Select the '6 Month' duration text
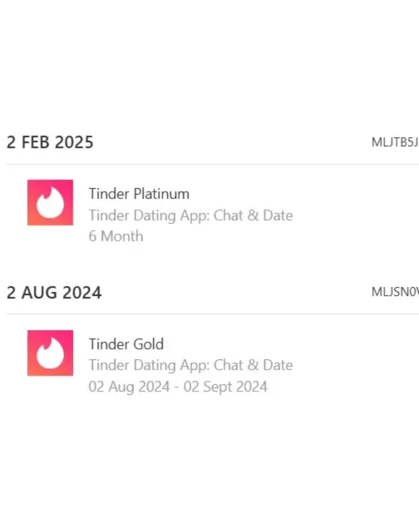 pyautogui.click(x=116, y=236)
